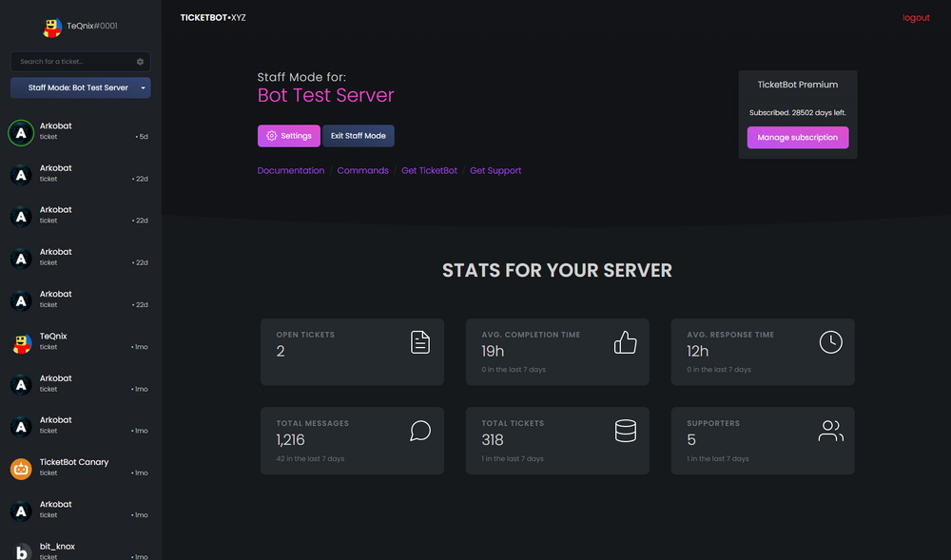
Task: Click the thumbs-up Avg. Completion Time icon
Action: pyautogui.click(x=626, y=342)
